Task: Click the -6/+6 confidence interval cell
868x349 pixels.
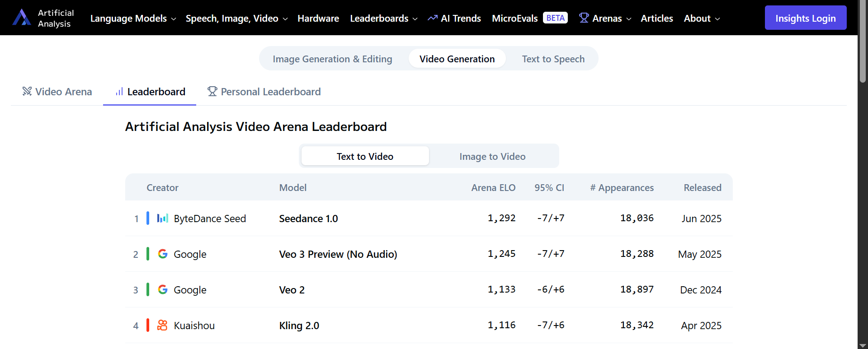Action: pos(551,289)
